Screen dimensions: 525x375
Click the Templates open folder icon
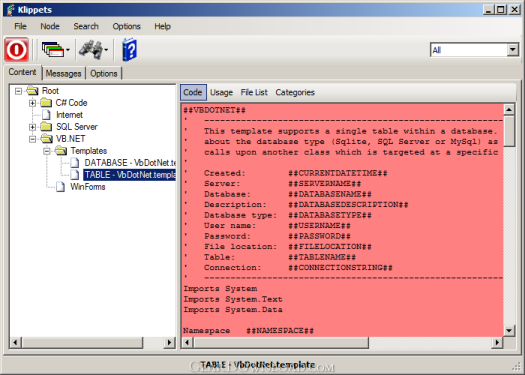coord(61,151)
